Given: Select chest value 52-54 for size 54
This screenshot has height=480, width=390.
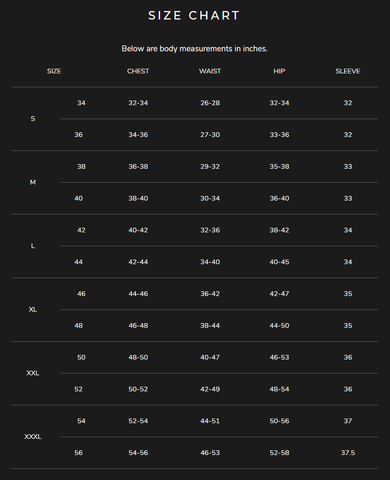Looking at the screenshot, I should point(138,421).
